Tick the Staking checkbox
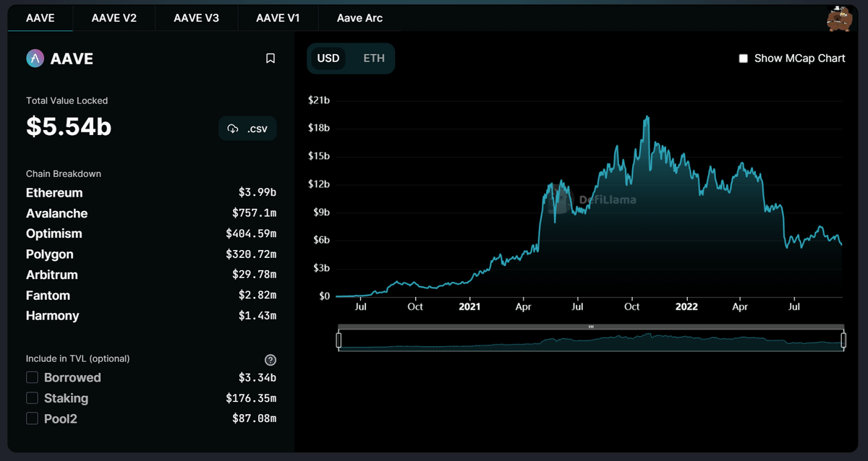 [x=32, y=397]
